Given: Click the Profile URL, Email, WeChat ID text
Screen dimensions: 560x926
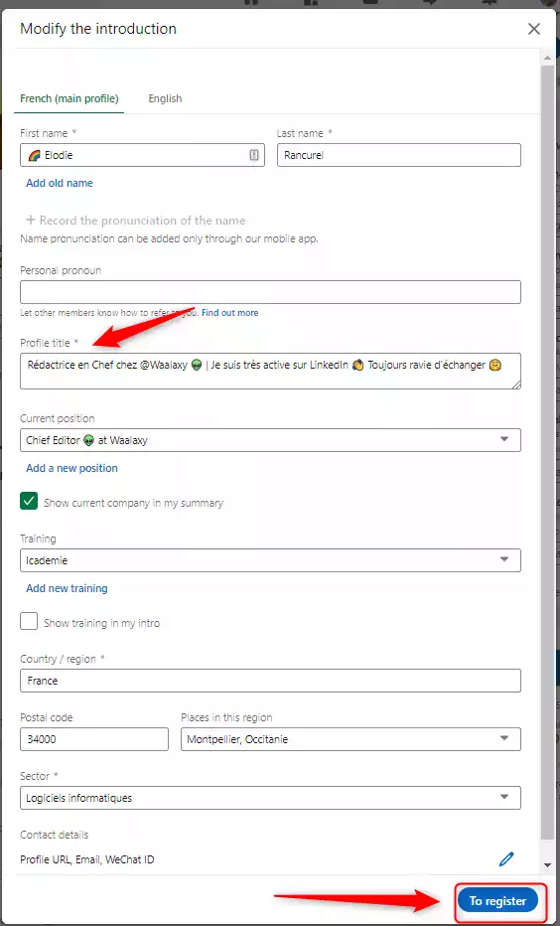Looking at the screenshot, I should [87, 859].
